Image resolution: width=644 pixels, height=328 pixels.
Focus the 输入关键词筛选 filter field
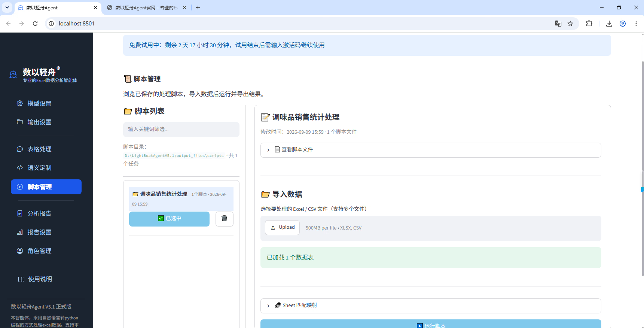point(181,129)
